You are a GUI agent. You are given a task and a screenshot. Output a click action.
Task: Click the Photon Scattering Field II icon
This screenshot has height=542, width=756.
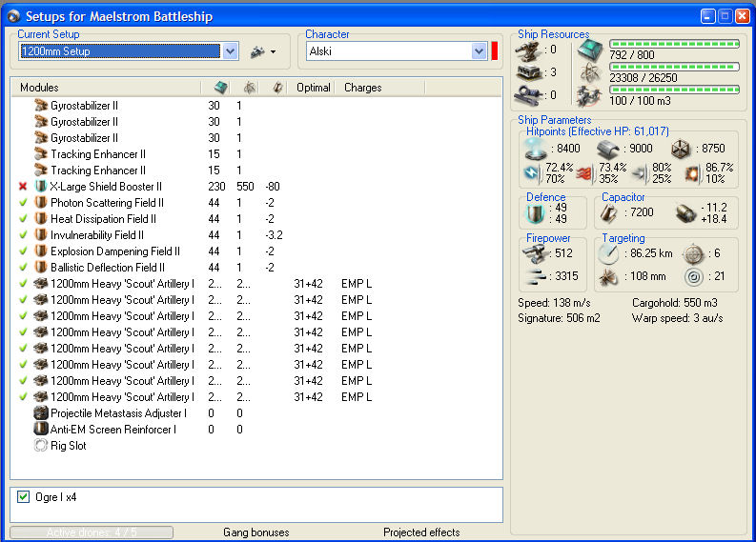(41, 202)
